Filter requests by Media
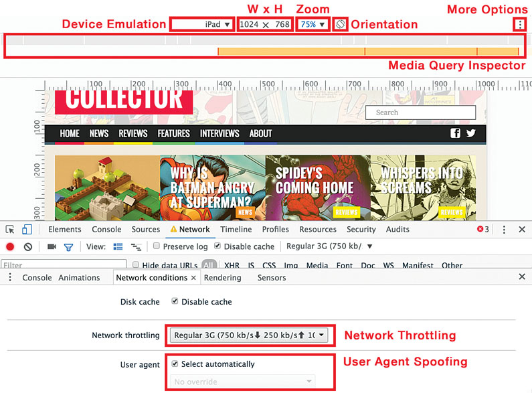 [x=317, y=265]
